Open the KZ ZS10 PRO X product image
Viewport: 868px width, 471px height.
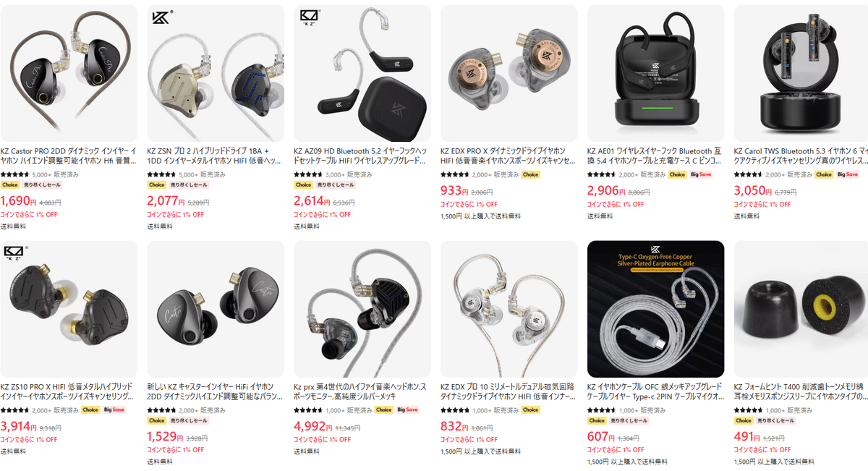pos(69,309)
